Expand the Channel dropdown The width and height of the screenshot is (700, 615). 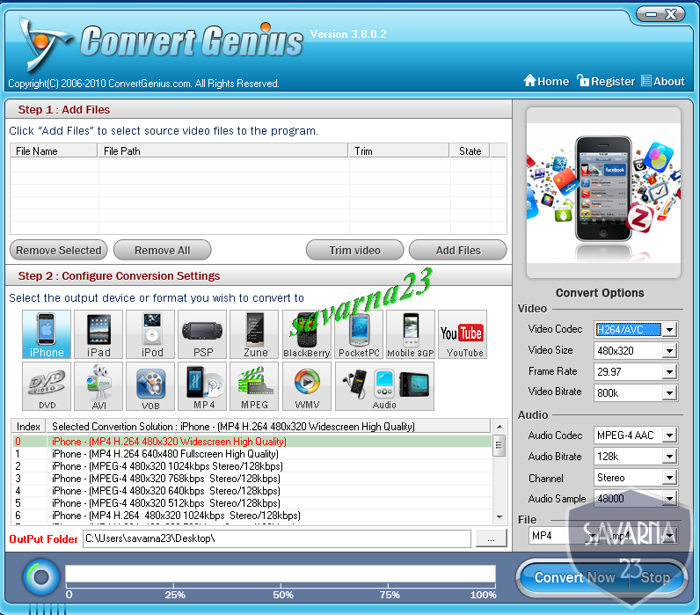(669, 478)
